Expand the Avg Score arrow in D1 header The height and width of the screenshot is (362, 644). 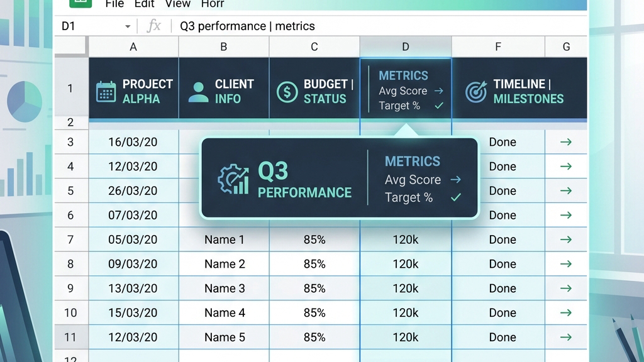coord(438,90)
